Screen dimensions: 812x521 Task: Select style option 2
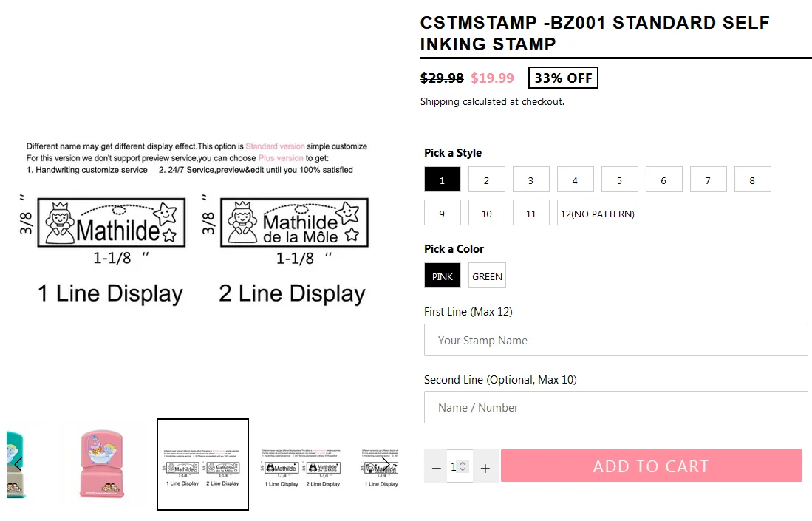coord(486,180)
